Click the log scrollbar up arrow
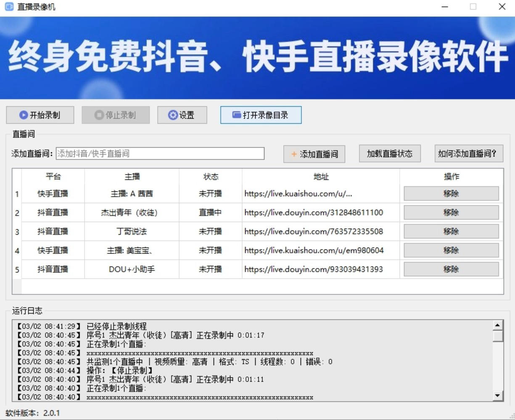The width and height of the screenshot is (515, 420). coord(498,325)
